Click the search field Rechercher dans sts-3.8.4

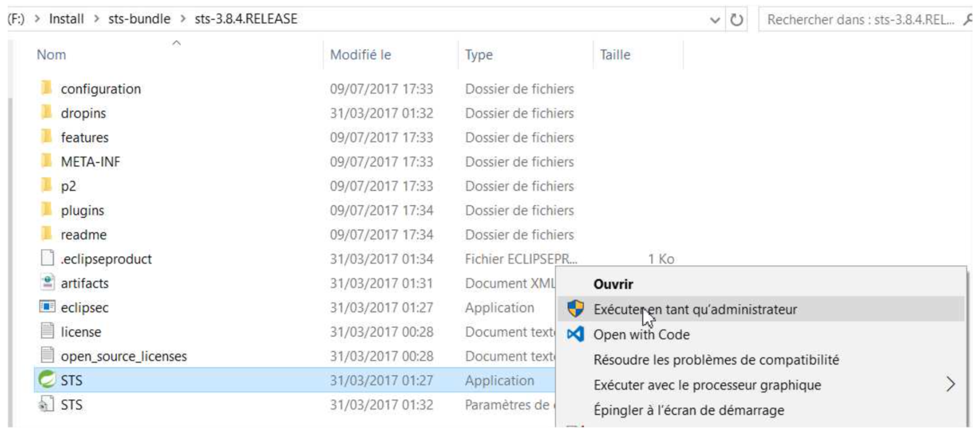861,20
